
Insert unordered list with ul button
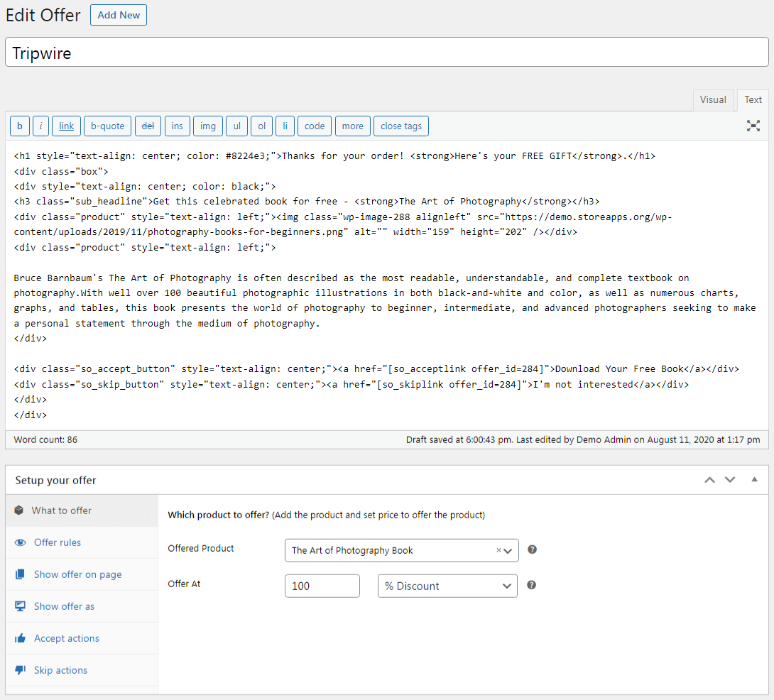click(x=237, y=126)
